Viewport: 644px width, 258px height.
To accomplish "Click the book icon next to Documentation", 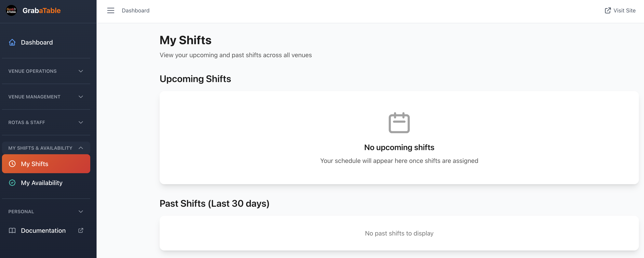I will (x=12, y=230).
